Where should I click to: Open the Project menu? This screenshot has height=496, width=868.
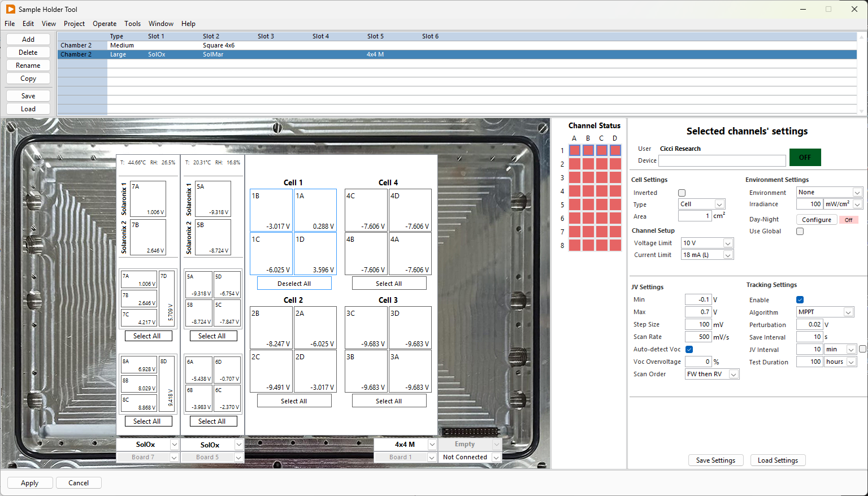[x=74, y=24]
